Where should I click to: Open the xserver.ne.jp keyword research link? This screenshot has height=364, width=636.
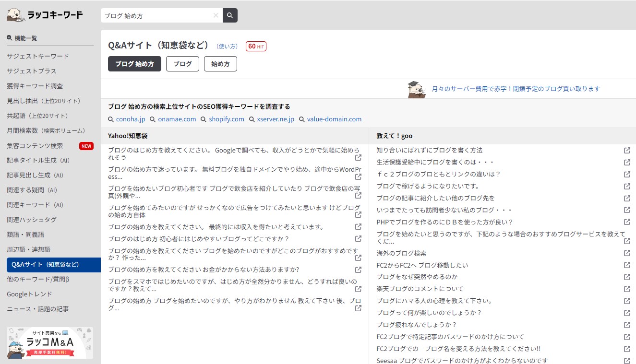(x=276, y=119)
